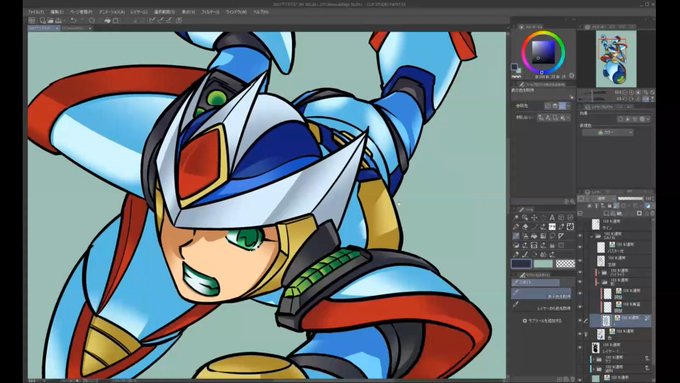Open the 選択範囲 menu
This screenshot has height=383, width=680.
point(164,12)
